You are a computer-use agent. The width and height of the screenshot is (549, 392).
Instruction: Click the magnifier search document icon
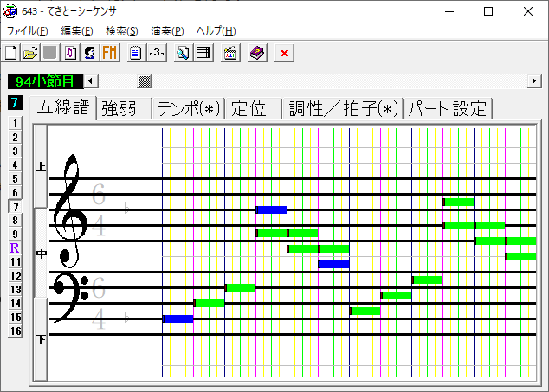click(183, 53)
